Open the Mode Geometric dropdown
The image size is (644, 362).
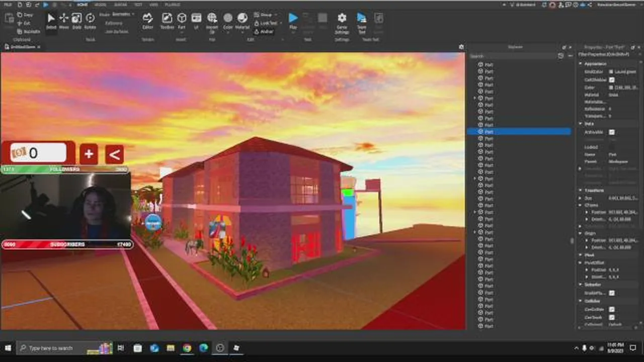[123, 15]
